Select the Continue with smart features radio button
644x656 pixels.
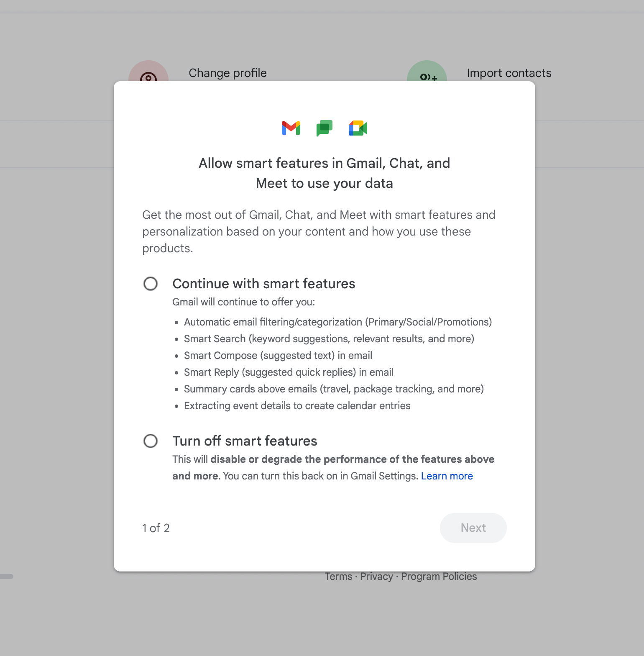151,284
